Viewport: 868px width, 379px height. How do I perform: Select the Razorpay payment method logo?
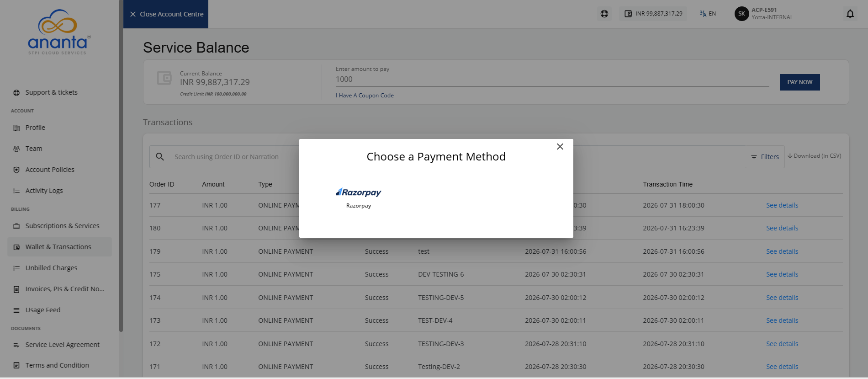[x=359, y=192]
